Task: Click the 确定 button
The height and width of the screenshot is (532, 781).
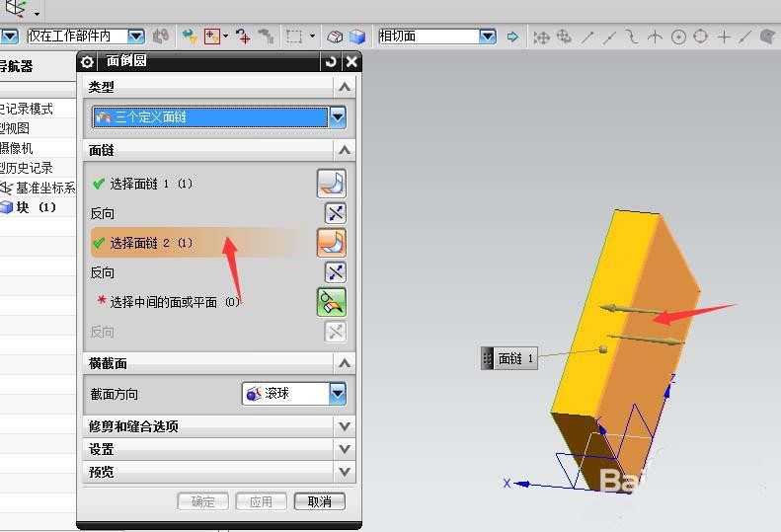Action: point(202,501)
